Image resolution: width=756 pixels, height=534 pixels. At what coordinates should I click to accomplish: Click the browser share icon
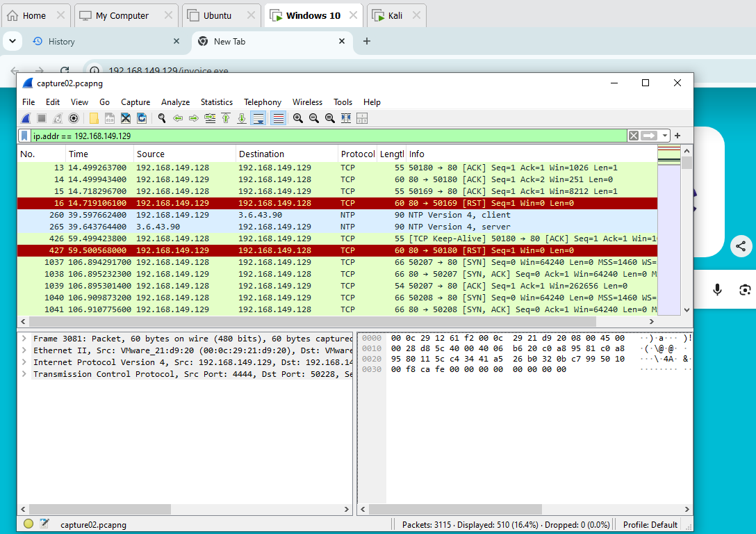[741, 247]
